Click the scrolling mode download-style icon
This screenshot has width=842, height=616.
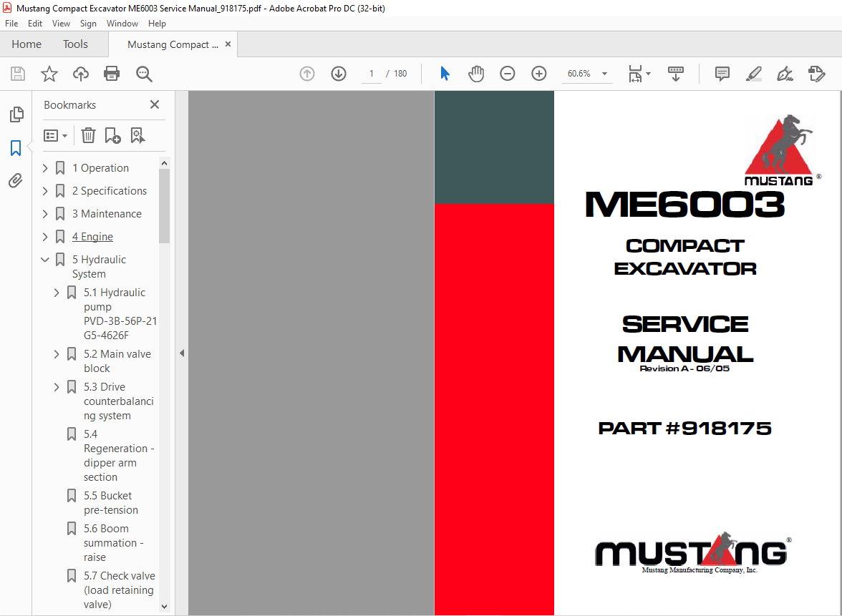tap(676, 74)
